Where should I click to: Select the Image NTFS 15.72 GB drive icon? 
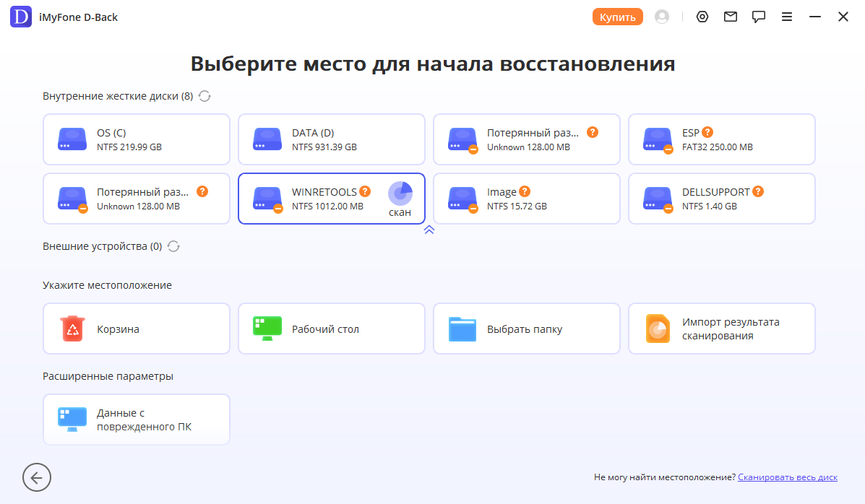coord(462,199)
